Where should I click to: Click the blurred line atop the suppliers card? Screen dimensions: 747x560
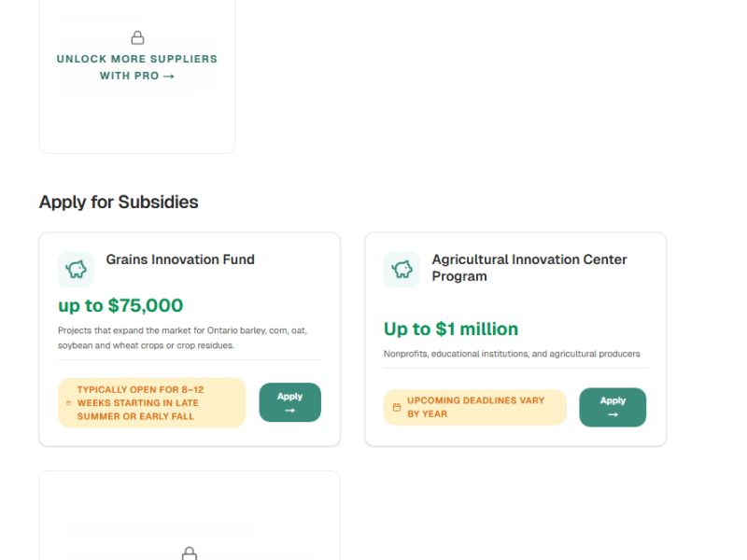[98, 16]
